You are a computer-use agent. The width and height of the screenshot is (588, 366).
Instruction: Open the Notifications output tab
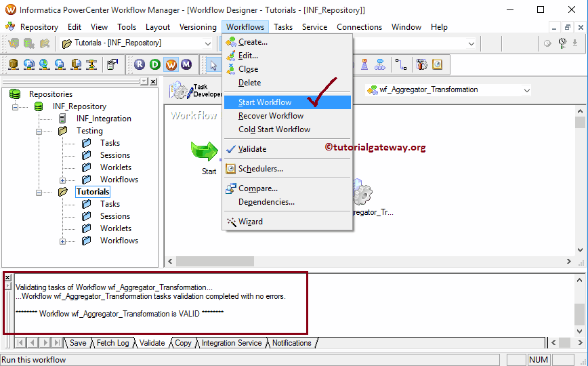[x=291, y=343]
